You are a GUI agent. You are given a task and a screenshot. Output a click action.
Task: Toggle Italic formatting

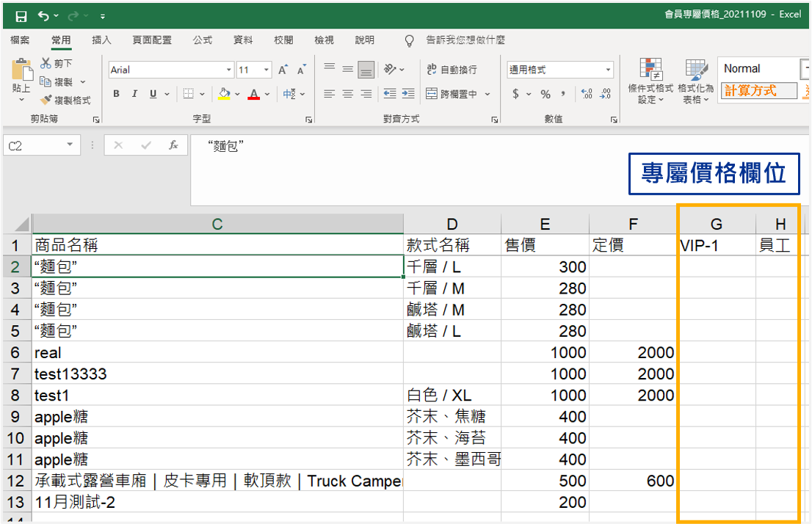coord(134,94)
